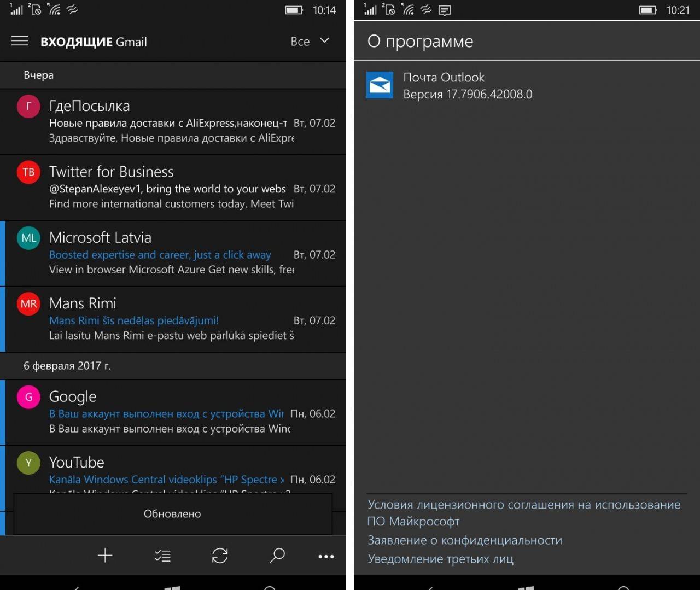Tap the Вчера group header
The width and height of the screenshot is (700, 590).
173,75
